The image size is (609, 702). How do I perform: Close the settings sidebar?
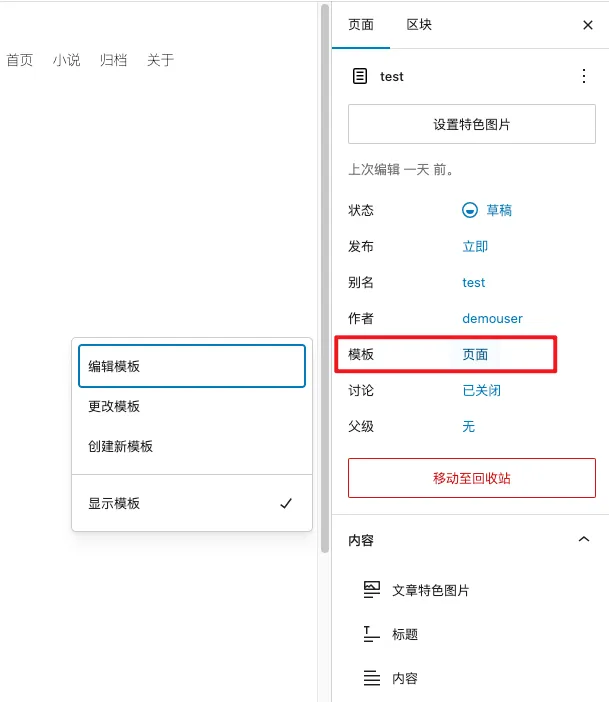coord(588,25)
